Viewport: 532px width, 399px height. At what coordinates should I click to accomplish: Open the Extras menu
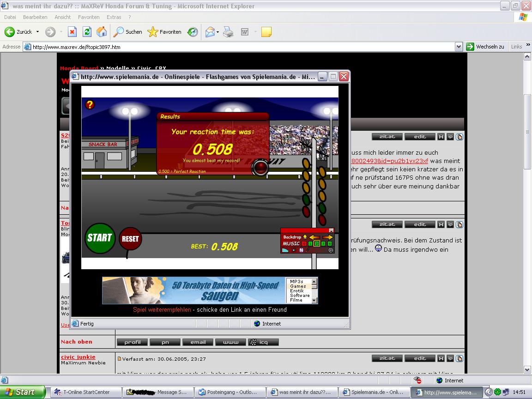tap(114, 17)
